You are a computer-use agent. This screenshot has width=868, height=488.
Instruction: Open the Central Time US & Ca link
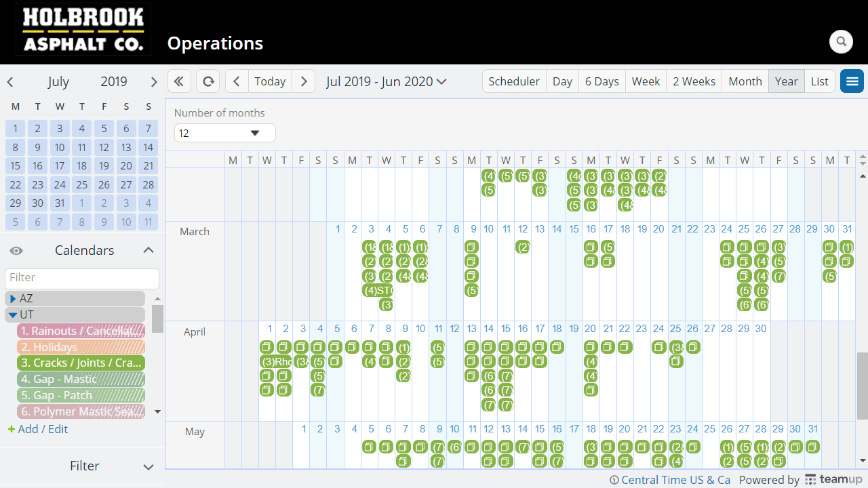pyautogui.click(x=676, y=480)
